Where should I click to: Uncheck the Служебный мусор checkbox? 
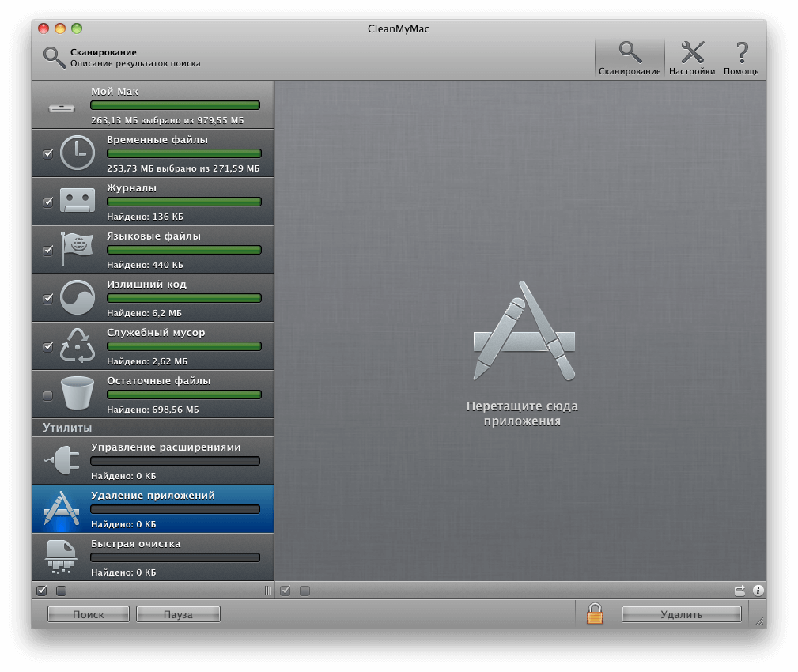[x=48, y=346]
